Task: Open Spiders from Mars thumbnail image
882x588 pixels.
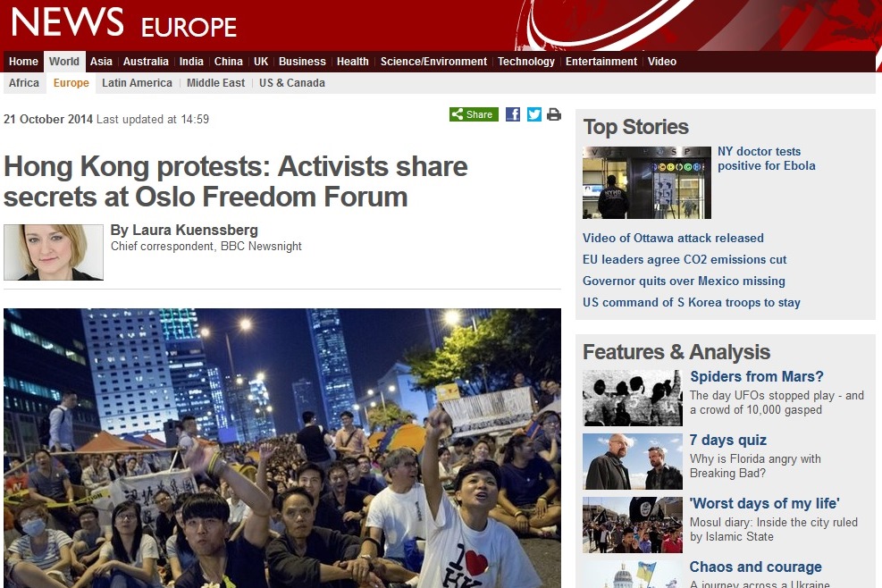Action: (x=633, y=398)
